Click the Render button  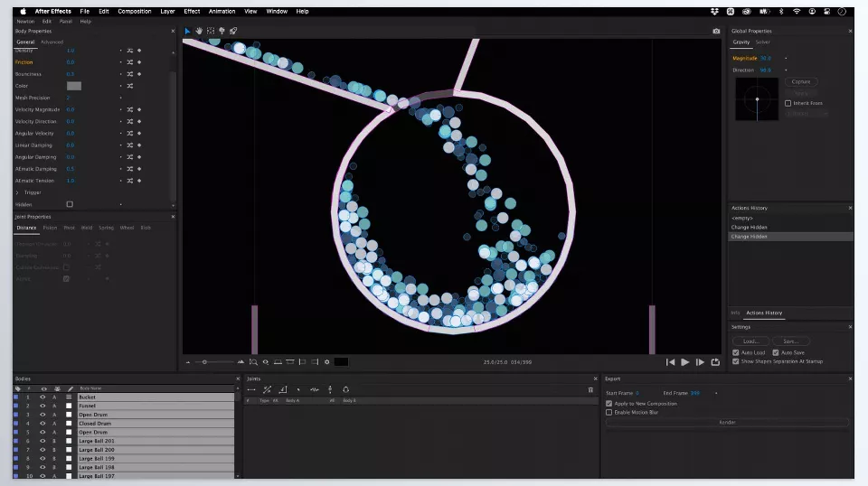727,423
